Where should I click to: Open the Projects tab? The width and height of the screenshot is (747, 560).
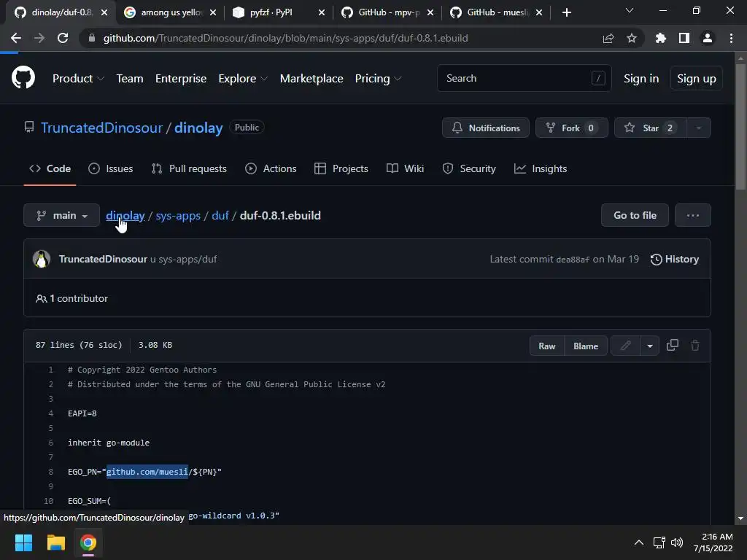point(341,168)
